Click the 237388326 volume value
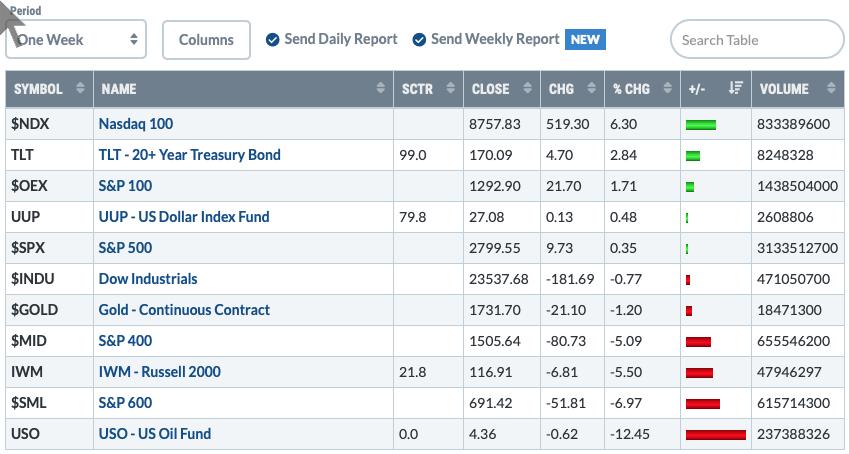 pos(793,433)
